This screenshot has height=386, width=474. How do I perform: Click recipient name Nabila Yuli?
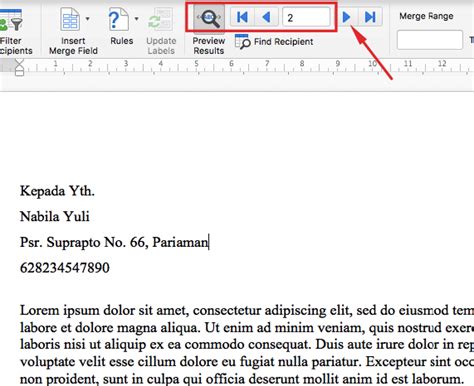pos(55,217)
